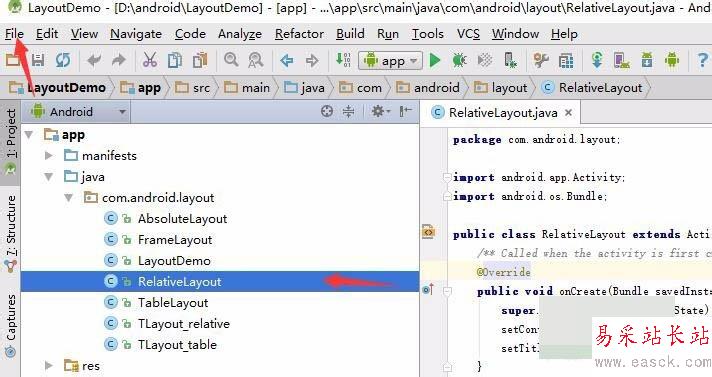Open the Navigate menu

tap(136, 34)
